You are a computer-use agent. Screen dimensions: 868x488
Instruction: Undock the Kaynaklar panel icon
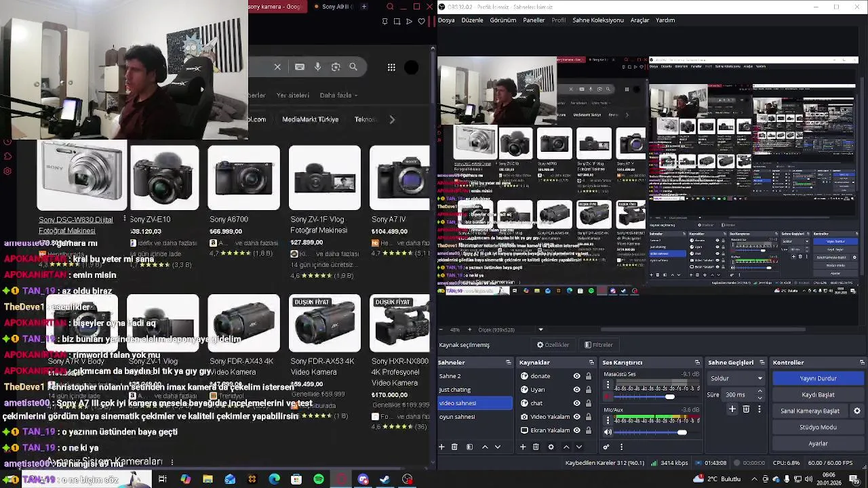pyautogui.click(x=591, y=363)
